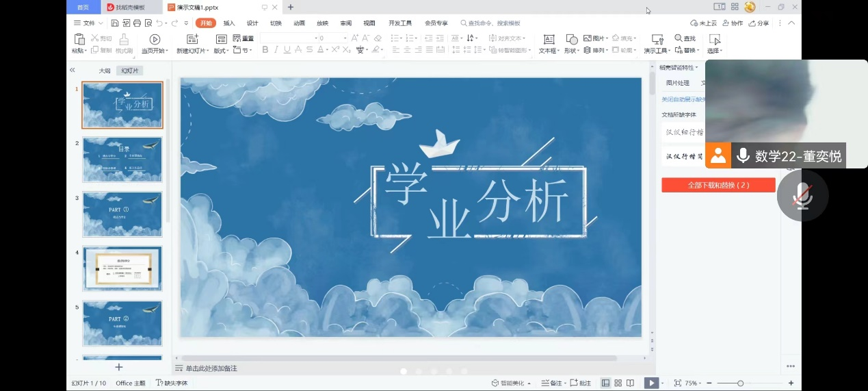Click the Save icon in quick access toolbar

click(116, 23)
